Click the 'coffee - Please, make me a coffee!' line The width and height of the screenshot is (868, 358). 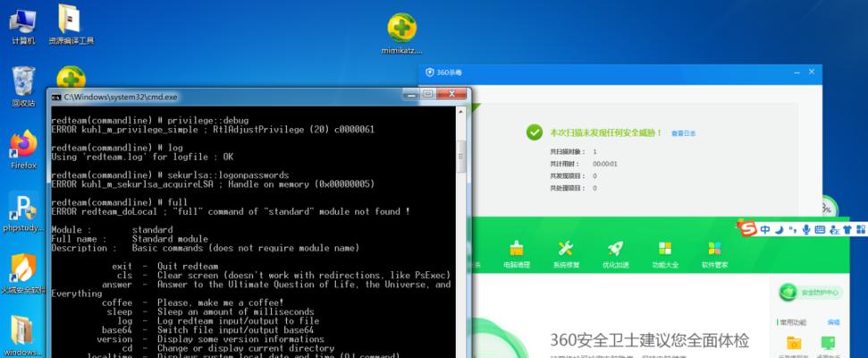pyautogui.click(x=193, y=303)
